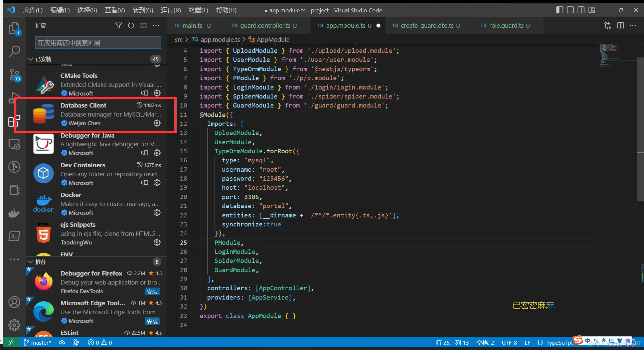The height and width of the screenshot is (350, 644).
Task: Open the notebook-shaped view in activity bar
Action: click(14, 190)
